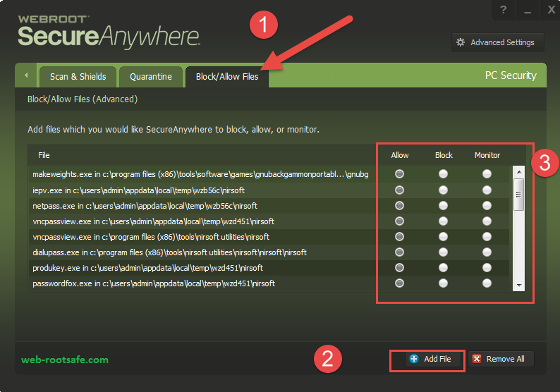
Task: Select the passwordfox.exe file row
Action: coord(269,283)
